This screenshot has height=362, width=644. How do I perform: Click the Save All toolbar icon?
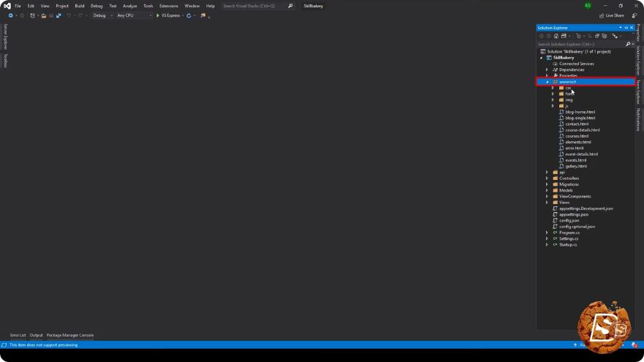coord(59,15)
